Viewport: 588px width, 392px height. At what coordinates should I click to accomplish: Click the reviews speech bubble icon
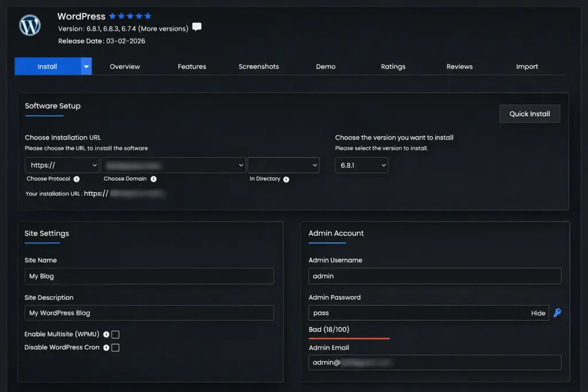click(x=197, y=27)
